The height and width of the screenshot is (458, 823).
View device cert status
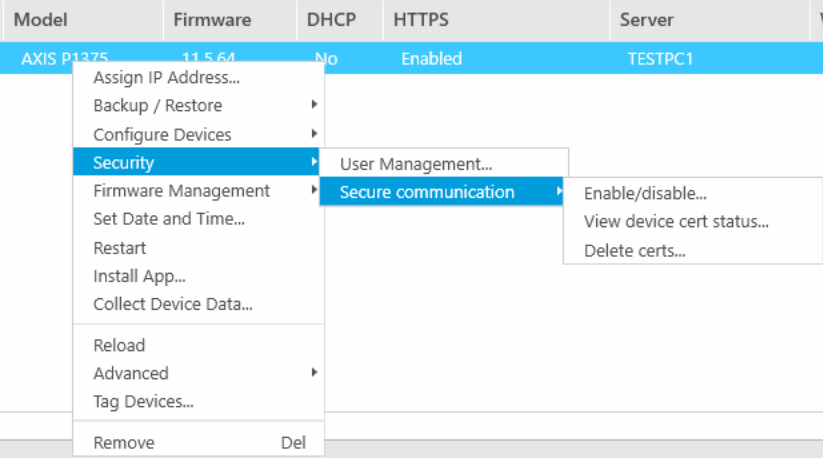coord(676,222)
